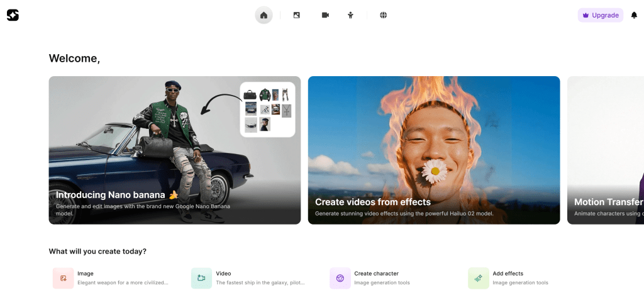
Task: Open notifications bell icon
Action: (634, 15)
